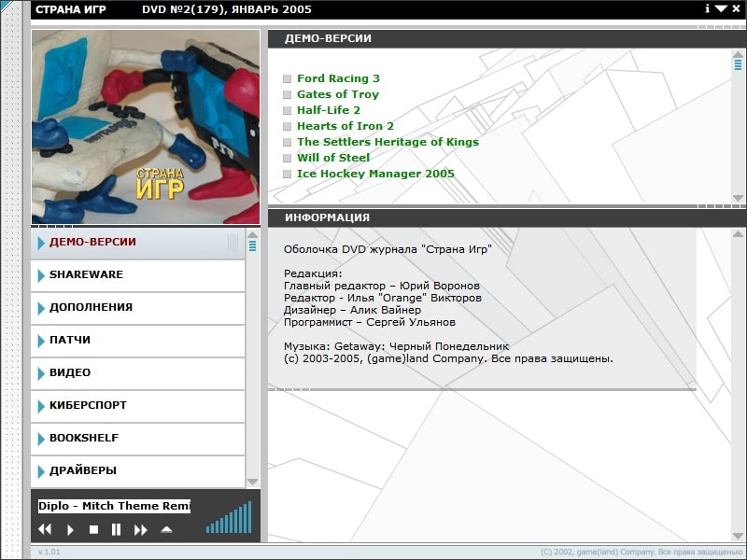Click the blue arrow beside ВИДЕО
Image resolution: width=747 pixels, height=560 pixels.
point(41,373)
